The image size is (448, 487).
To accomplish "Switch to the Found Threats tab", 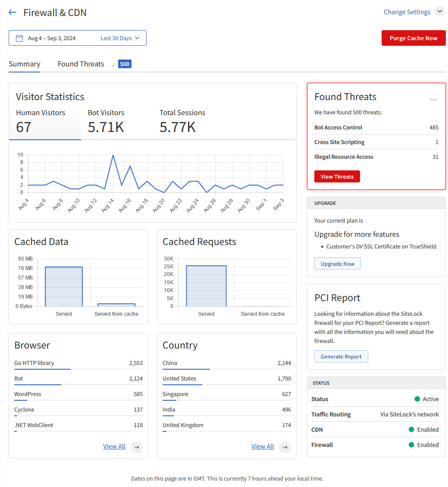I will click(81, 64).
